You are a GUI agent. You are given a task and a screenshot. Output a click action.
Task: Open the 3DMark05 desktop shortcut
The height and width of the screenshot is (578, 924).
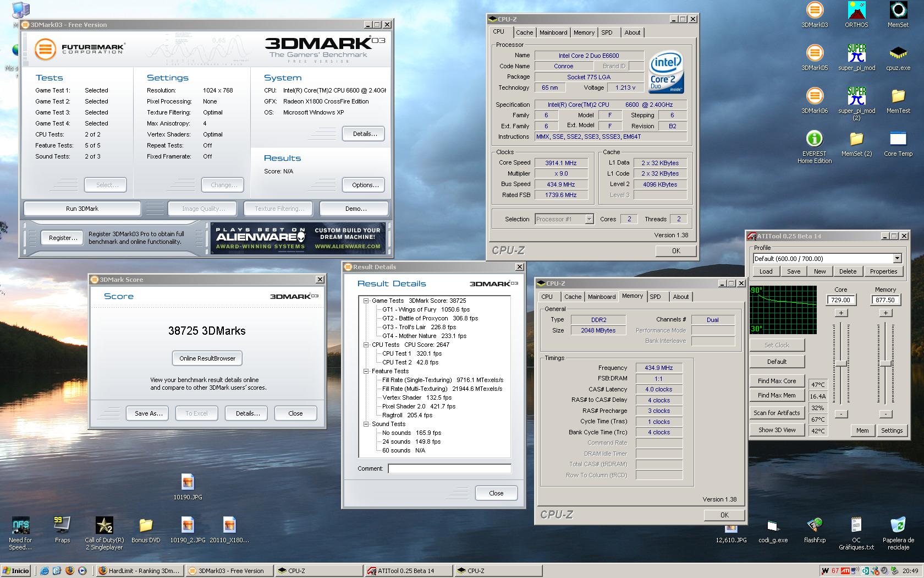pos(815,58)
